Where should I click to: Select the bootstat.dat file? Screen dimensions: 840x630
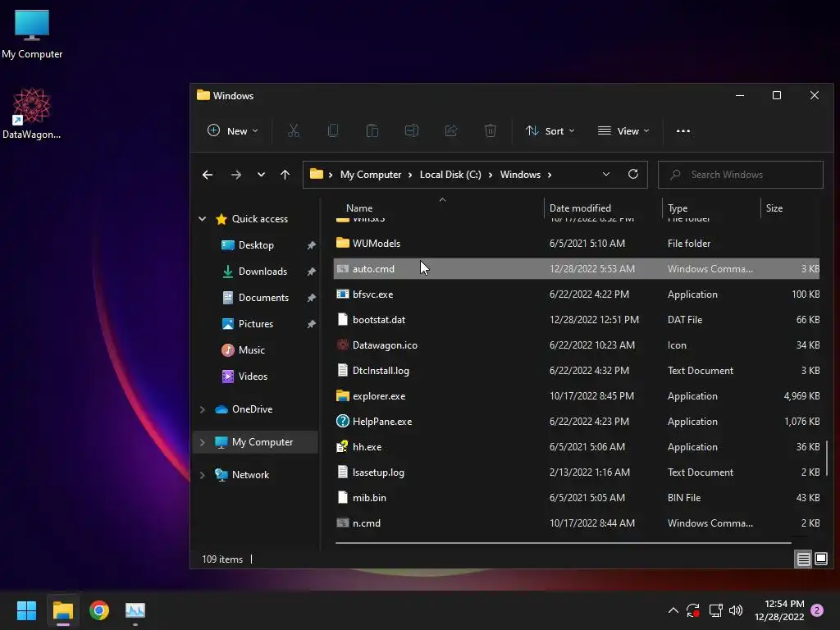tap(577, 320)
